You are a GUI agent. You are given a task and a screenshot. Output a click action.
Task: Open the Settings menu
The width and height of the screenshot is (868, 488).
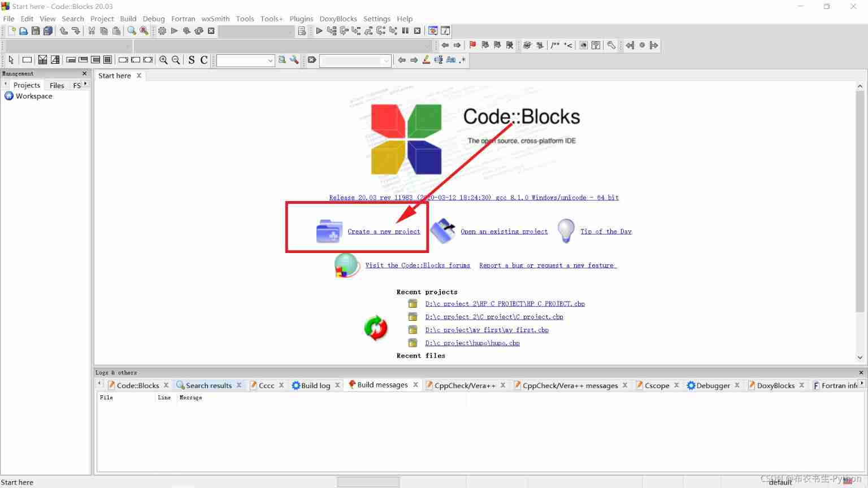coord(377,19)
